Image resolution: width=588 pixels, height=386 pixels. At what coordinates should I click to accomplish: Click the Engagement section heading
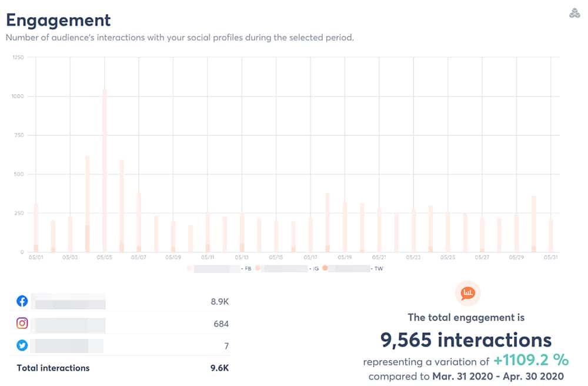click(58, 20)
